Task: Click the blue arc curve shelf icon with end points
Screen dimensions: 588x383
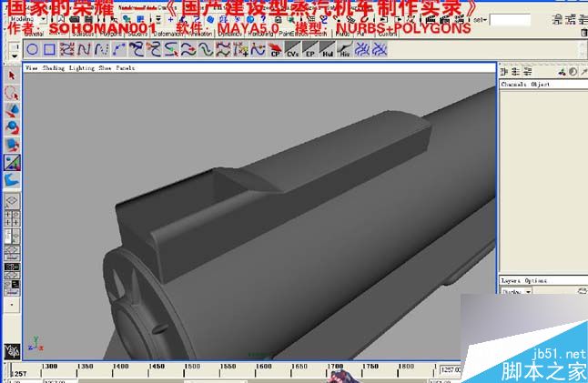Action: (x=119, y=49)
